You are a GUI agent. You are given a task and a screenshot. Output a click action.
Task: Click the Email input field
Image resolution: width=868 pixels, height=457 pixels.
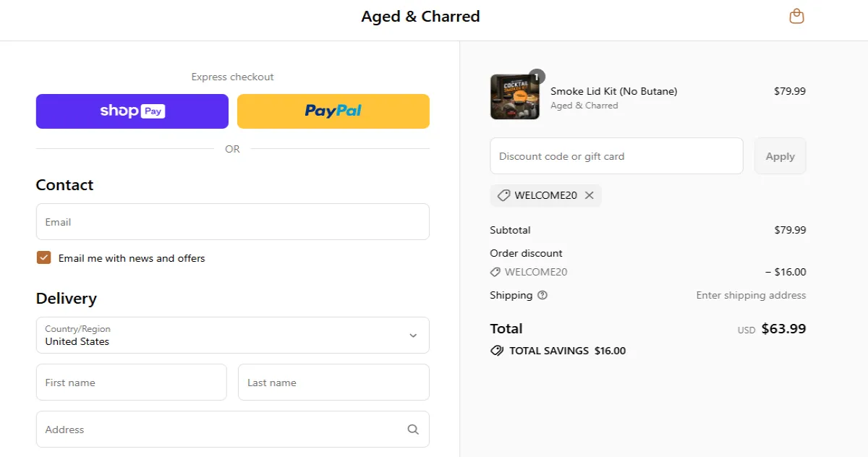click(x=232, y=221)
